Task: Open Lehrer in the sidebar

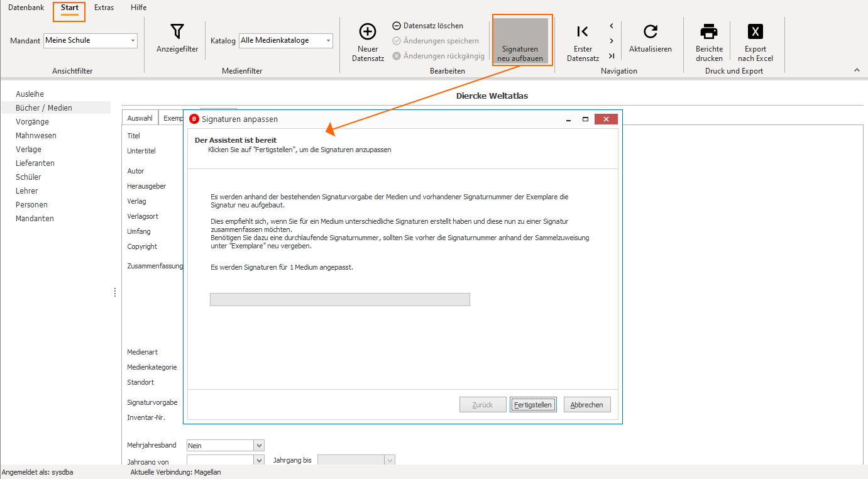Action: pos(27,191)
